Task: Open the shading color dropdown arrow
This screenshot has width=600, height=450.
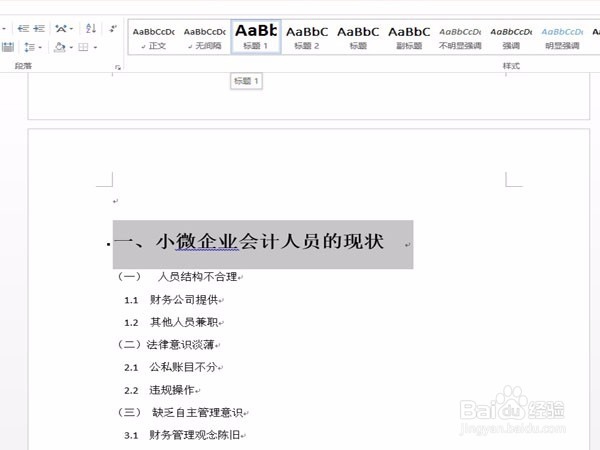Action: pyautogui.click(x=71, y=47)
